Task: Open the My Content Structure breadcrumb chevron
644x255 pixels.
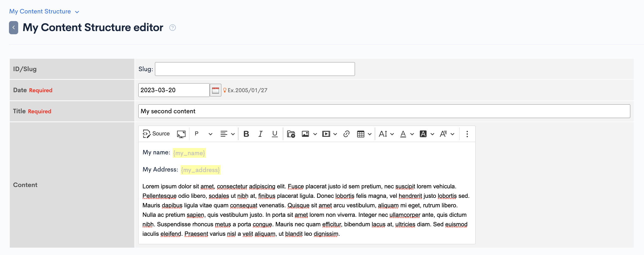Action: coord(77,12)
